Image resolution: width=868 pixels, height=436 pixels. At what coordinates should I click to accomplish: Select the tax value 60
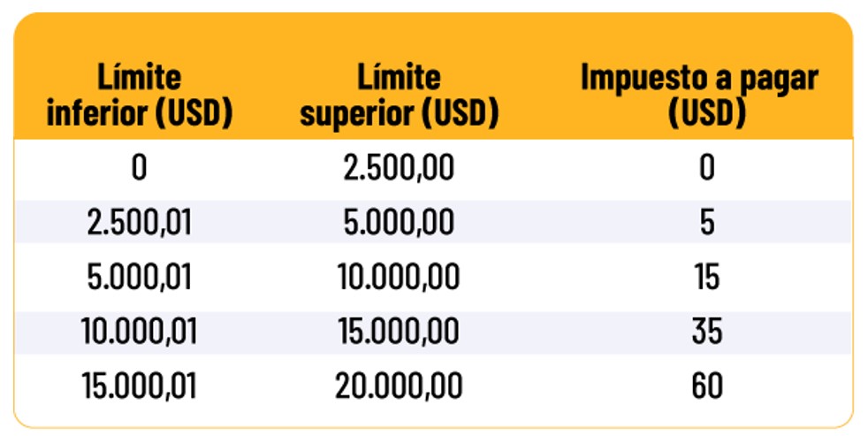pos(706,386)
